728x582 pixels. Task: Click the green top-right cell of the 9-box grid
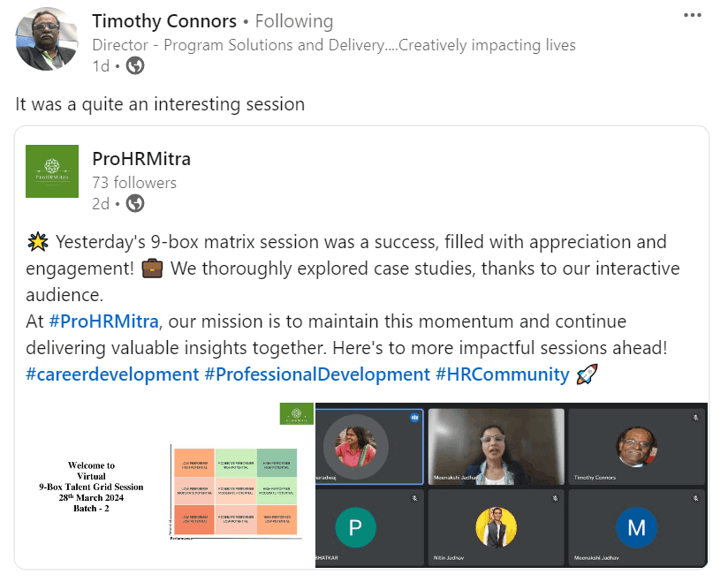click(x=278, y=463)
